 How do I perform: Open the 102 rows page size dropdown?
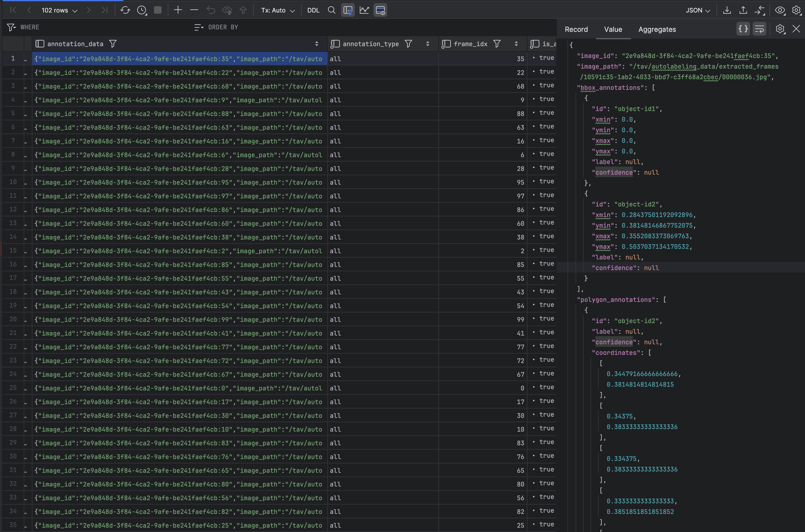pyautogui.click(x=59, y=10)
